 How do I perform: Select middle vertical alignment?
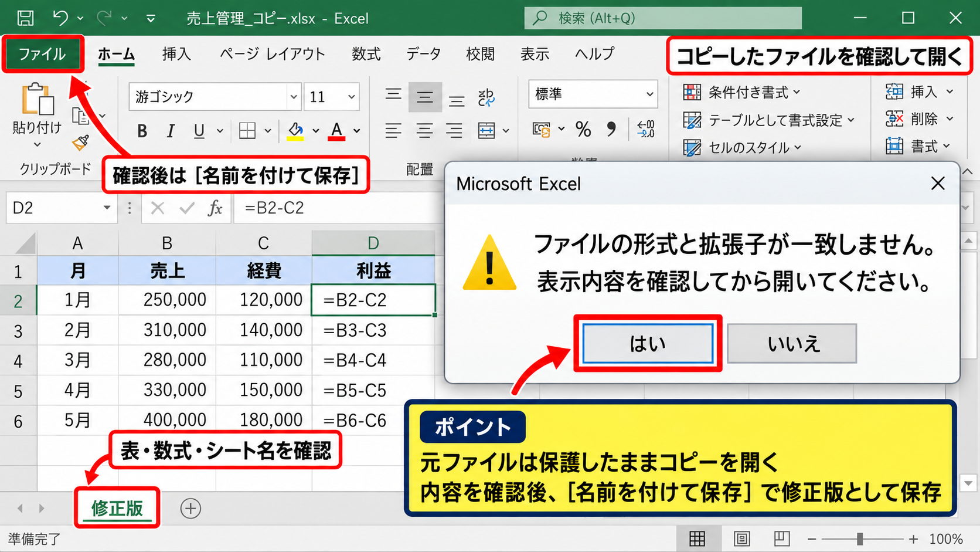(x=425, y=97)
